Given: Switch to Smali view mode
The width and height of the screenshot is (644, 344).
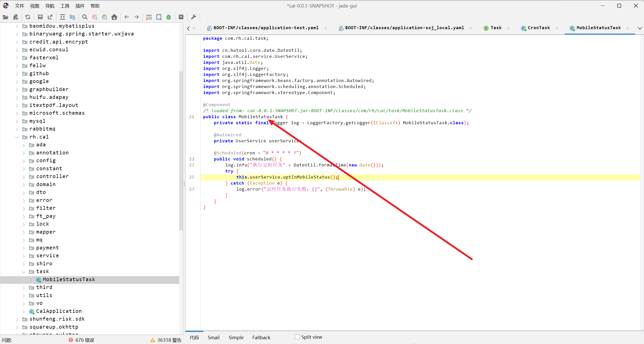Looking at the screenshot, I should (213, 337).
